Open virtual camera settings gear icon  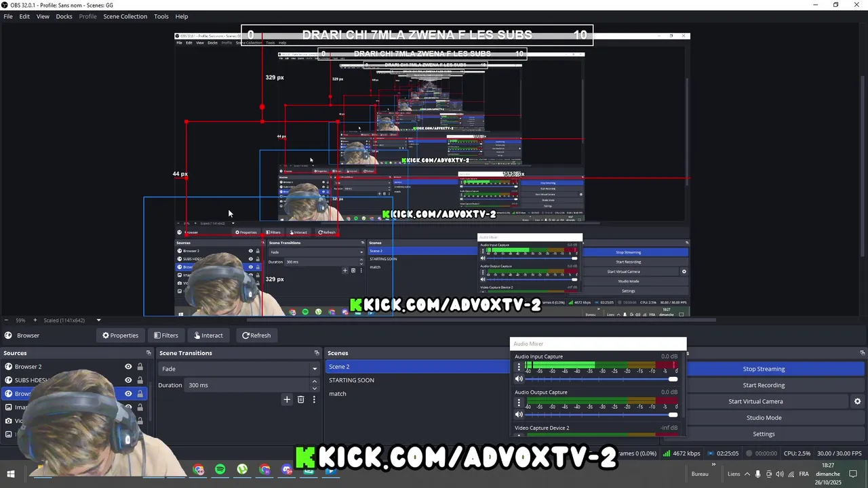[x=857, y=401]
